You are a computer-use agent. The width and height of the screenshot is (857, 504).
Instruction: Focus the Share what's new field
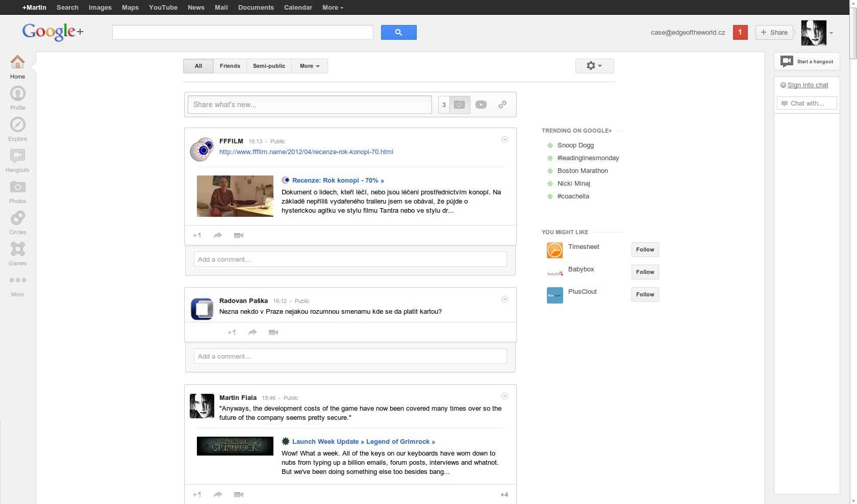[310, 105]
